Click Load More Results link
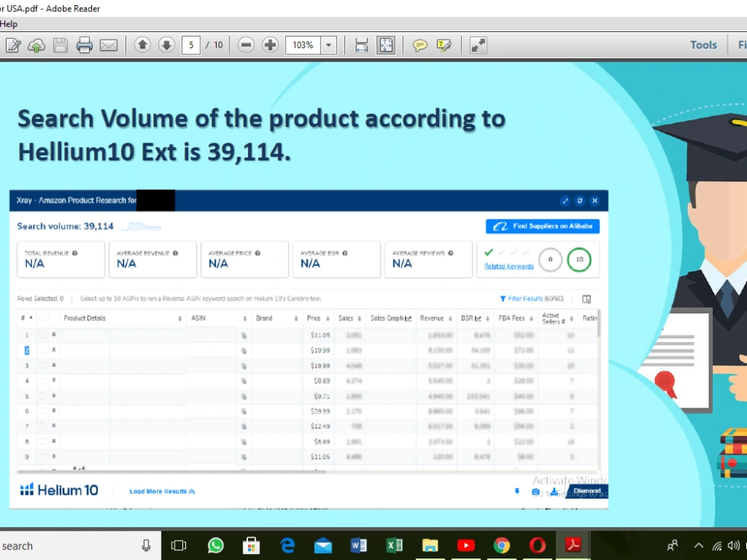The height and width of the screenshot is (560, 747). point(162,491)
